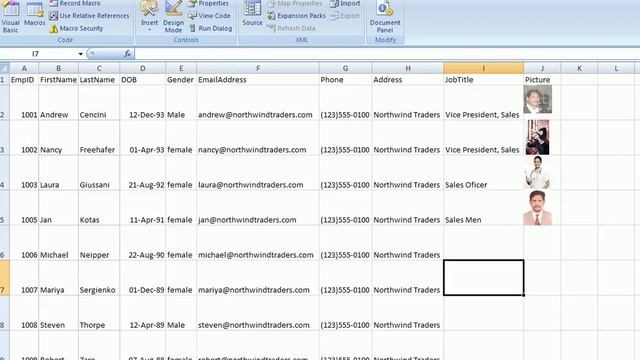Screen dimensions: 640x360
Task: Start Record Macro
Action: pos(75,3)
